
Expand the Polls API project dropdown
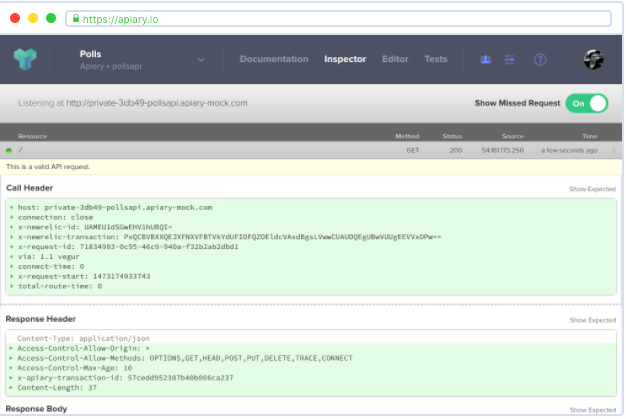point(201,60)
